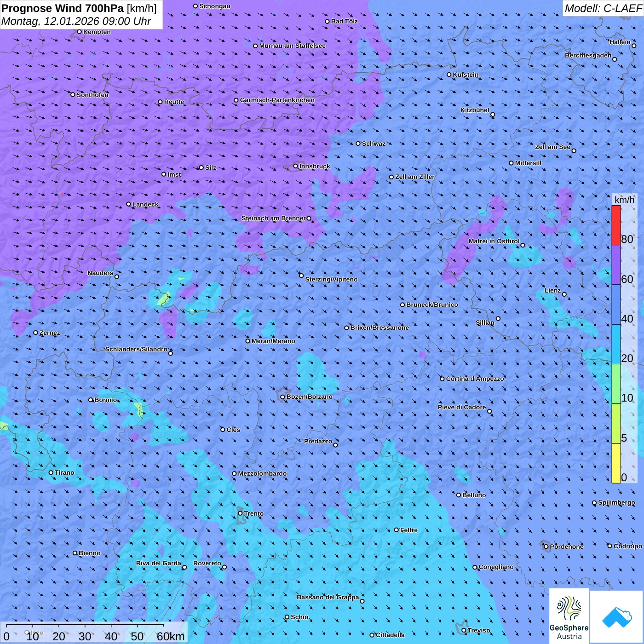The width and height of the screenshot is (644, 644).
Task: Click the 'Schwaz' label
Action: point(374,144)
